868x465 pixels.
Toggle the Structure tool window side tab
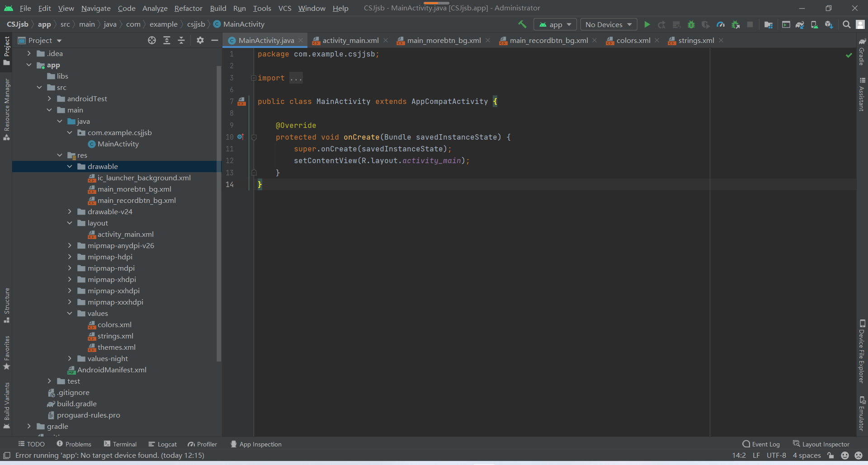click(6, 305)
